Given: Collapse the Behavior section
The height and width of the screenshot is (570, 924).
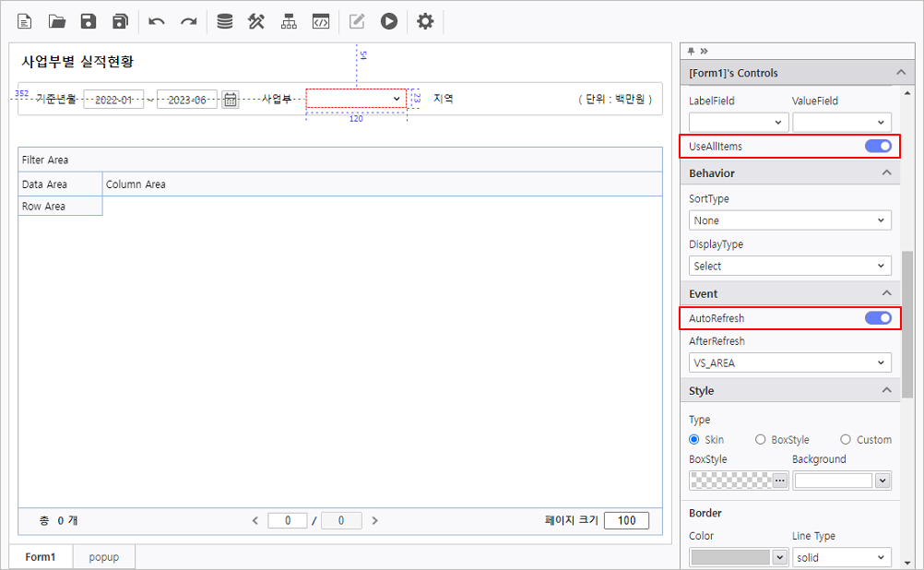Looking at the screenshot, I should pyautogui.click(x=886, y=173).
